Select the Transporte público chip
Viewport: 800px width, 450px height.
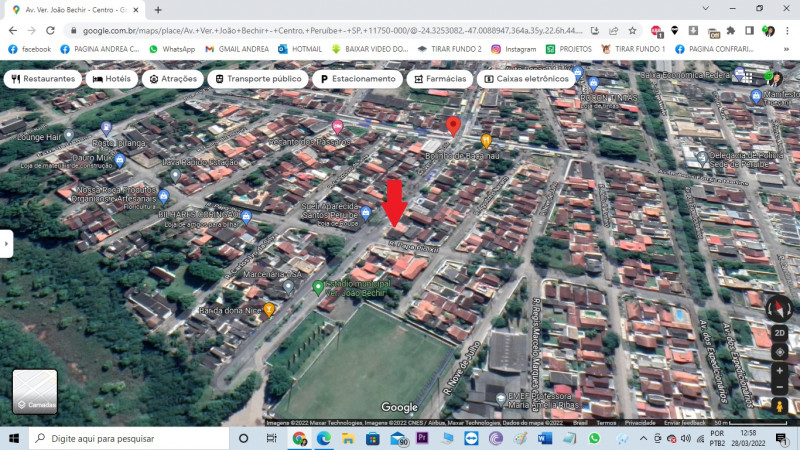click(x=258, y=79)
